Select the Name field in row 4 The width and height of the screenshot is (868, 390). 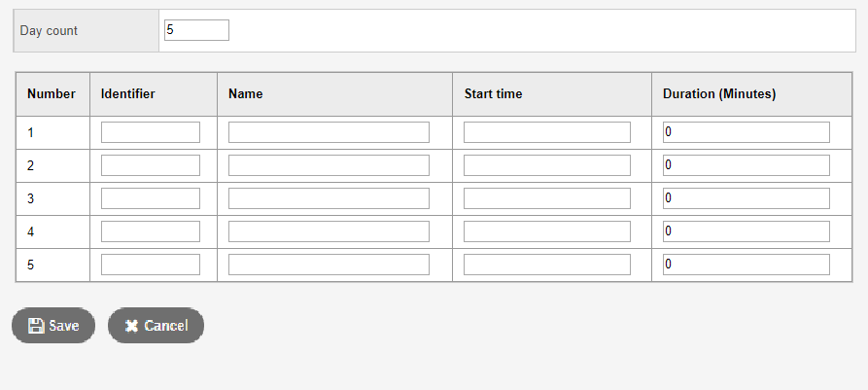tap(329, 231)
